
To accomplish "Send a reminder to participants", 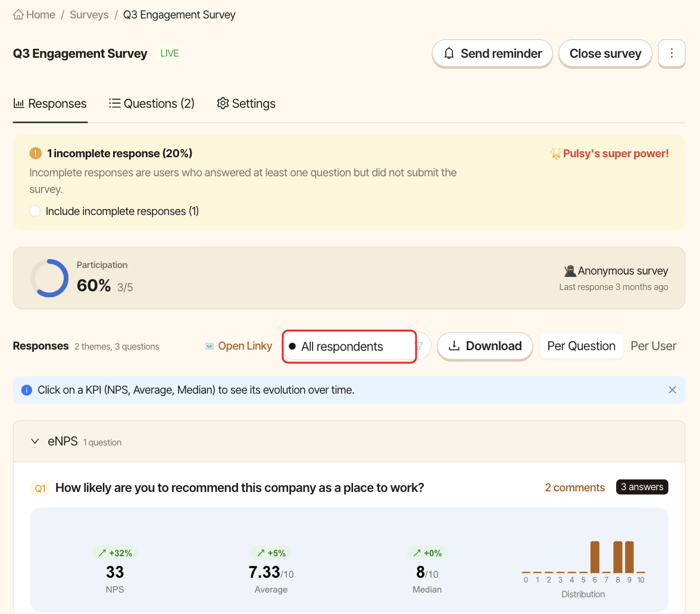I will (492, 54).
